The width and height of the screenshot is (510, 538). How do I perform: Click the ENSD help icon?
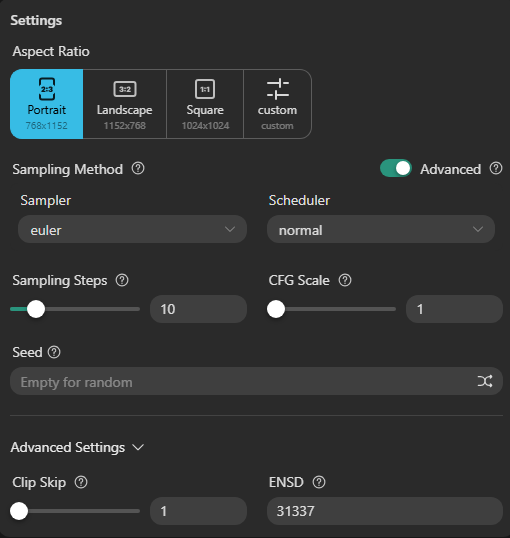click(319, 482)
